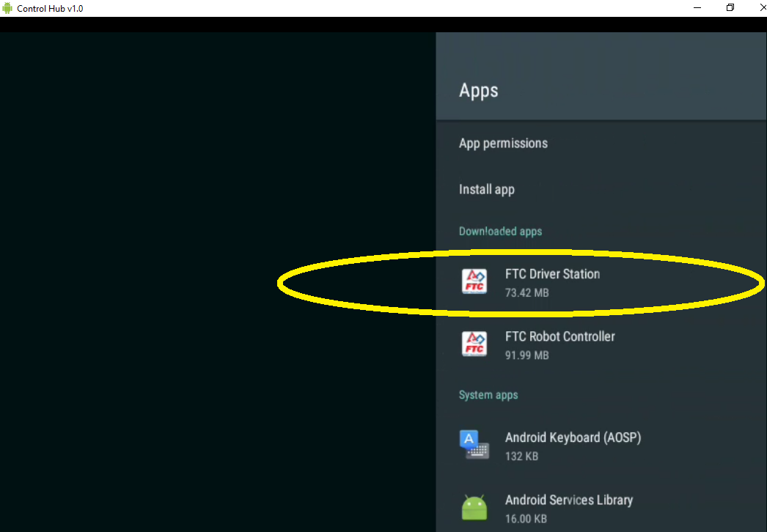The height and width of the screenshot is (532, 767).
Task: Click the 91.99 MB size text
Action: point(526,355)
